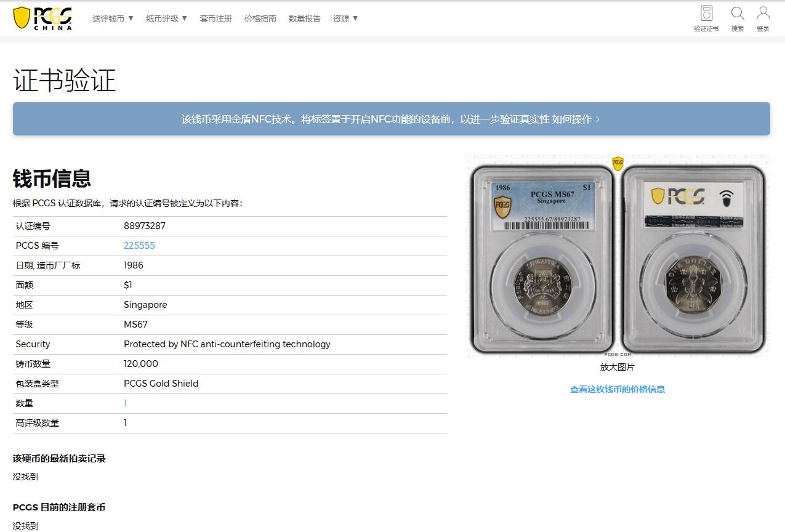Click the 搜索 magnifier search icon

click(738, 18)
